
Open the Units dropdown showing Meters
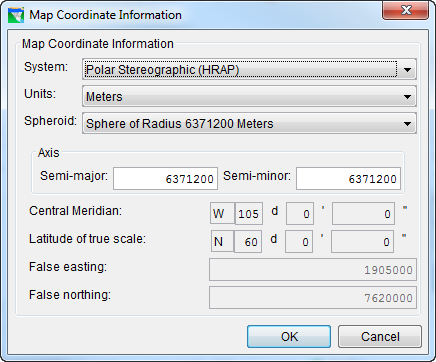point(249,96)
